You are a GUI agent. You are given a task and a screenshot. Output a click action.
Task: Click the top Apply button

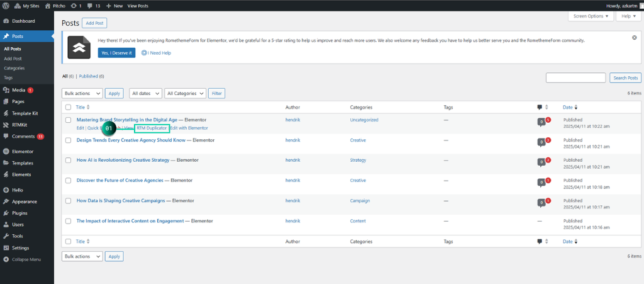[114, 93]
